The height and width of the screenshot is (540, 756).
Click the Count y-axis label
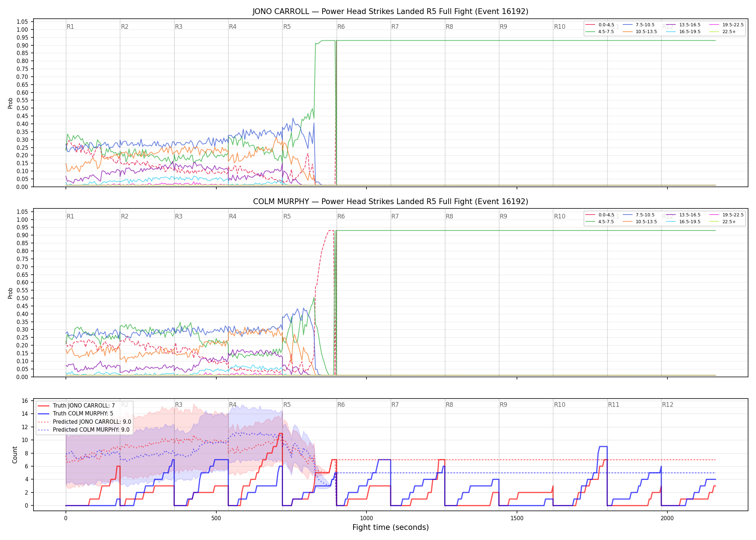tap(15, 455)
